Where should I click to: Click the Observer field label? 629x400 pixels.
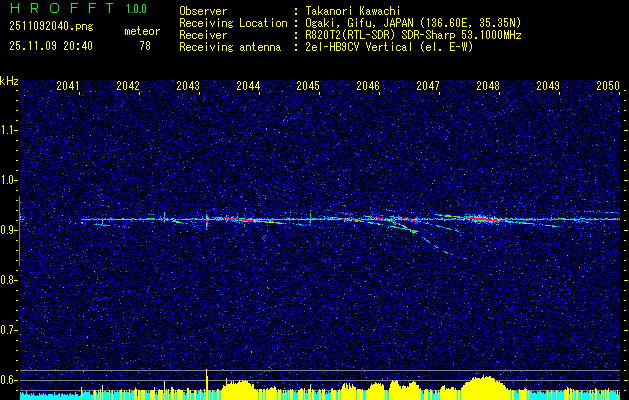point(203,11)
